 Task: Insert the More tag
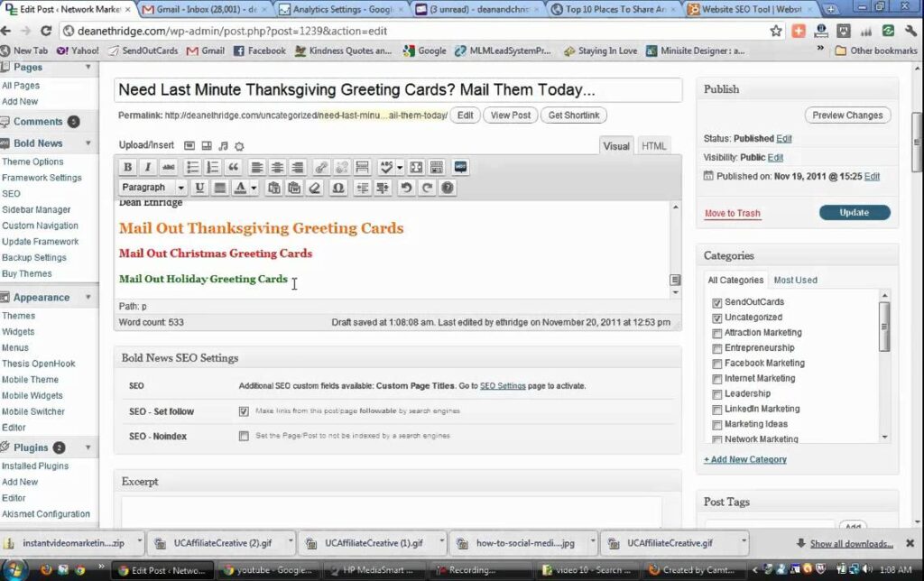(x=363, y=167)
